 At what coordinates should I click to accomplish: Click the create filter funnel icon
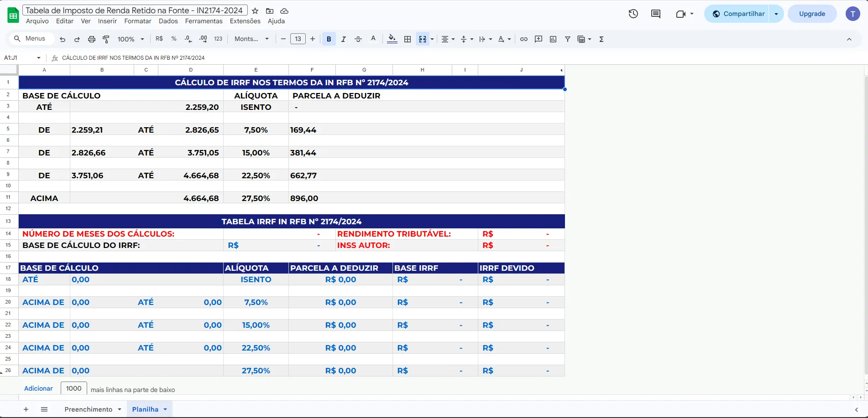(568, 39)
